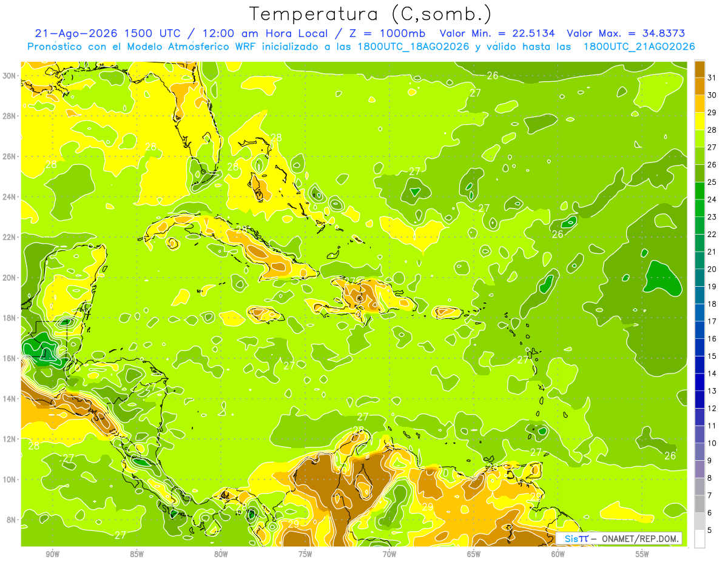The width and height of the screenshot is (728, 562).
Task: Click the brown top swatch of the color bar
Action: coord(699,69)
